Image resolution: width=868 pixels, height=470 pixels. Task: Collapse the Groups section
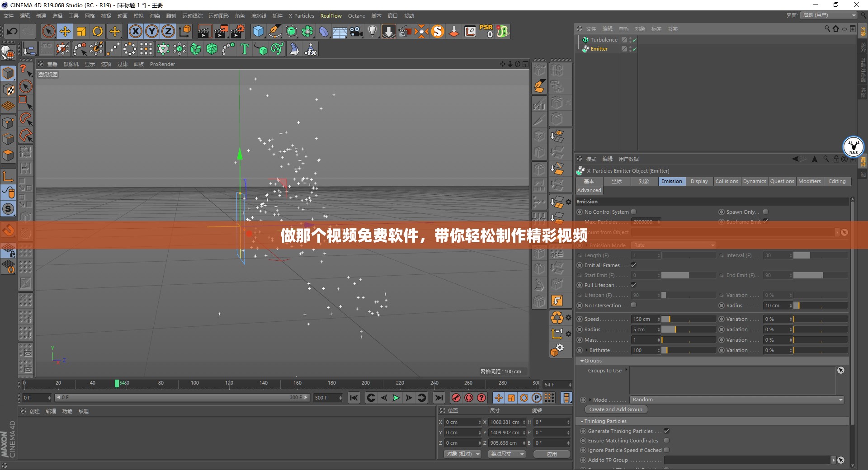click(x=582, y=361)
